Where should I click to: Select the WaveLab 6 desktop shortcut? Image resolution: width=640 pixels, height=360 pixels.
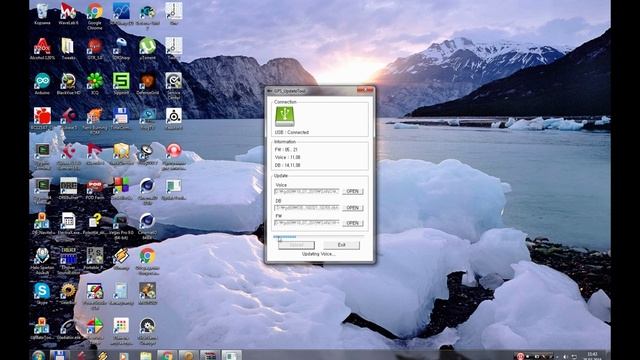[x=68, y=14]
